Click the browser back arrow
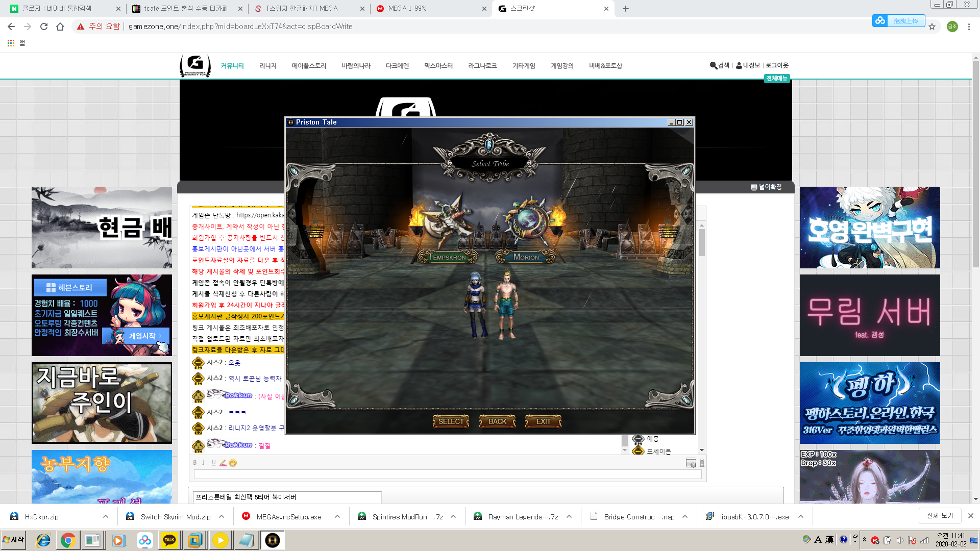980x551 pixels. pyautogui.click(x=11, y=27)
